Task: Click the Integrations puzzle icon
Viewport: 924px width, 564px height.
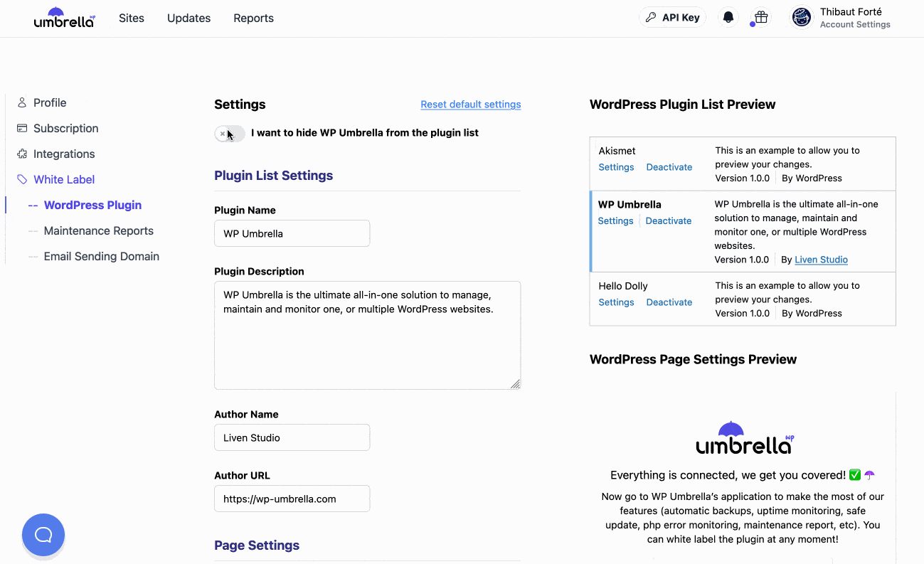Action: tap(22, 154)
